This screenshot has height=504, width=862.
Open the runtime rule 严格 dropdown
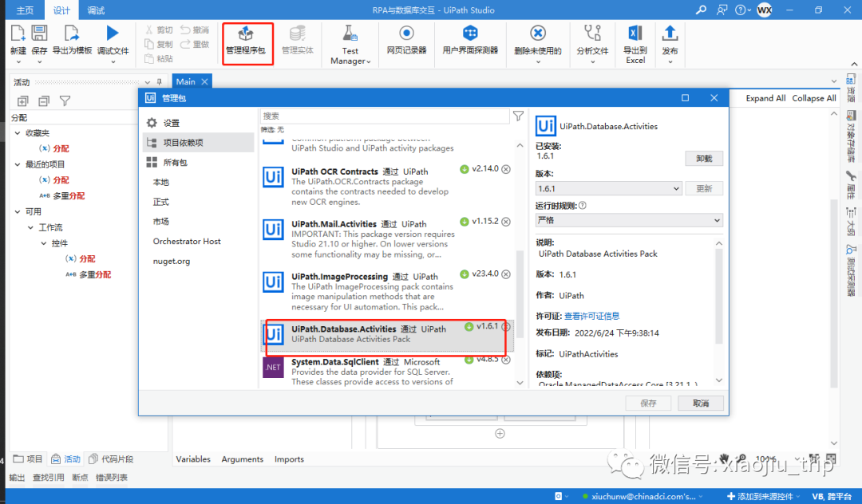[629, 220]
